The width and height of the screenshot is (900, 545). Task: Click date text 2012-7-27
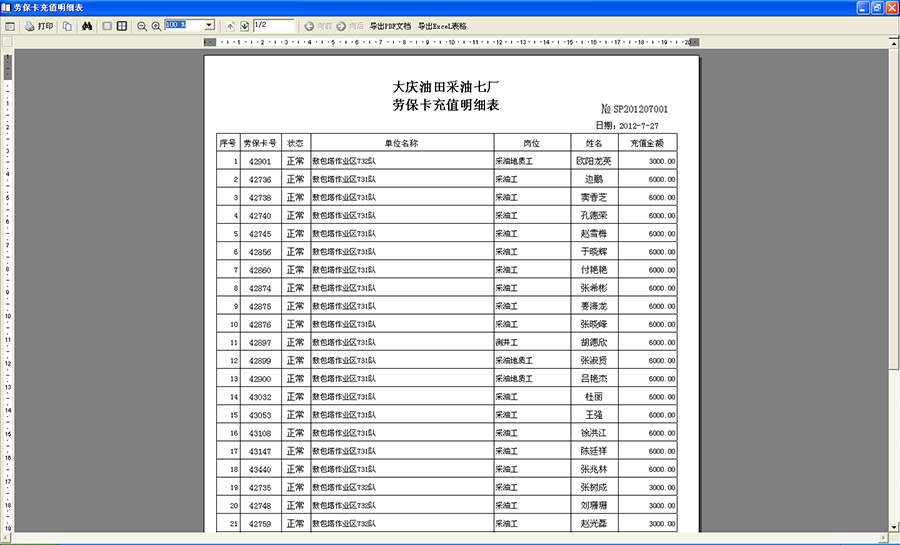639,126
